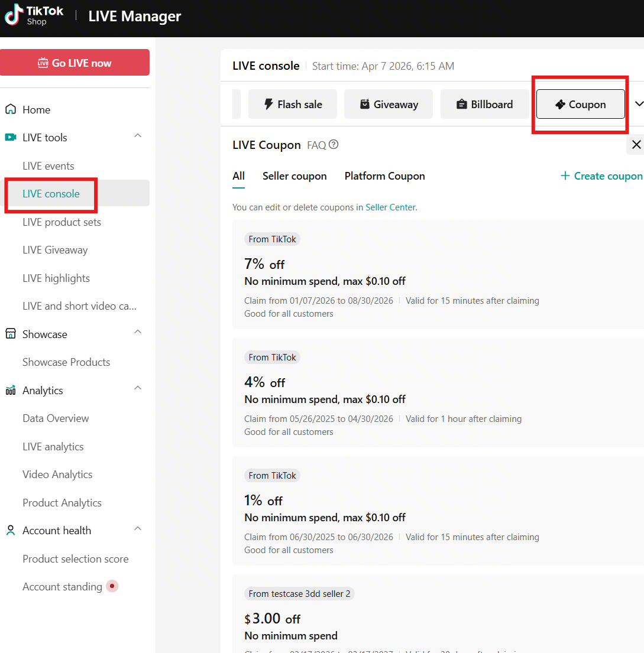Collapse the Analytics section chevron
Screen dimensions: 644x653
click(x=138, y=388)
